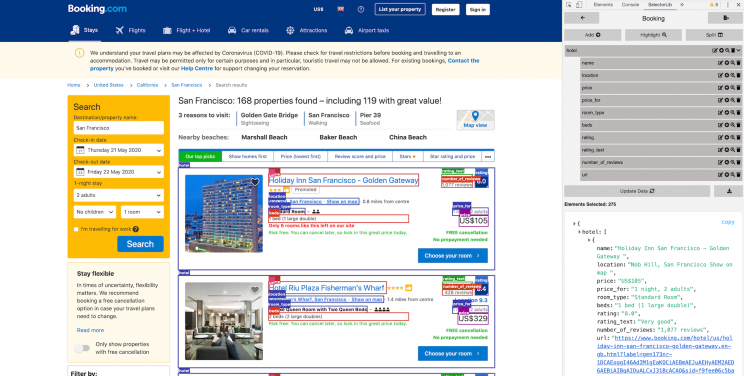Click the trash icon on the room_type row

[738, 113]
